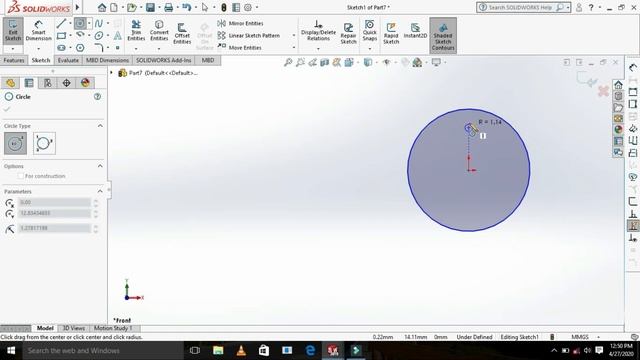
Task: Click Trim Entities tool
Action: pos(136,31)
